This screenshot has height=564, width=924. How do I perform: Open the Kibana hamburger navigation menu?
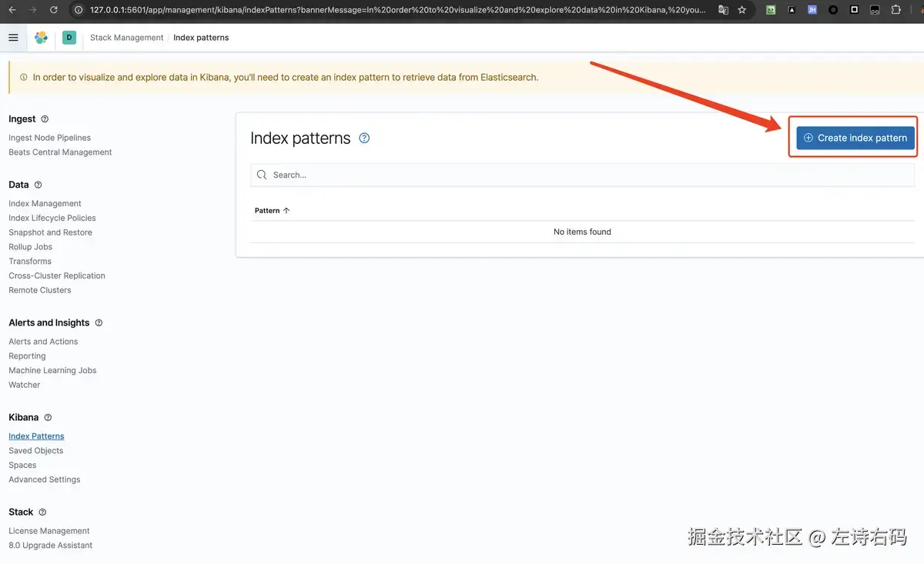coord(13,38)
